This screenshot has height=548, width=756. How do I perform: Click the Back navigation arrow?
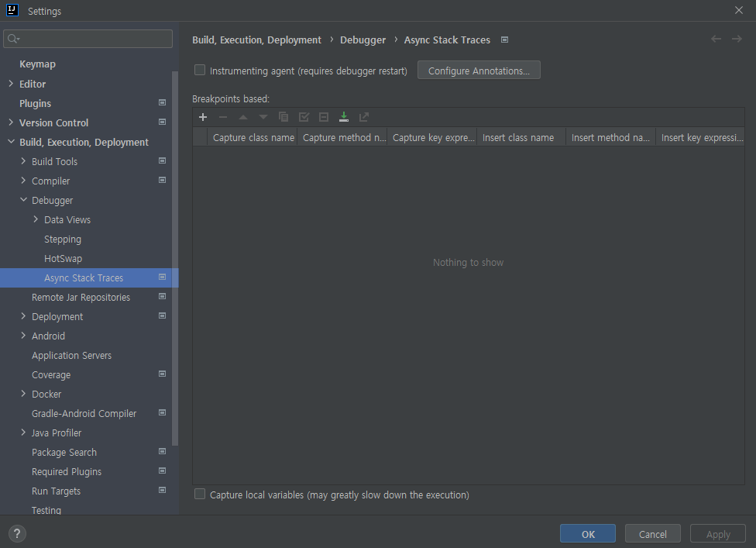coord(716,39)
